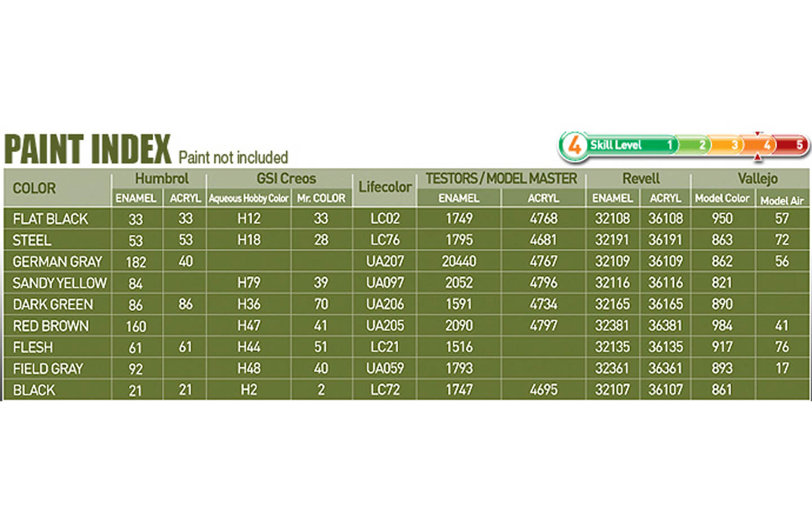
Task: Click the circled 4 skill level badge
Action: coord(574,145)
